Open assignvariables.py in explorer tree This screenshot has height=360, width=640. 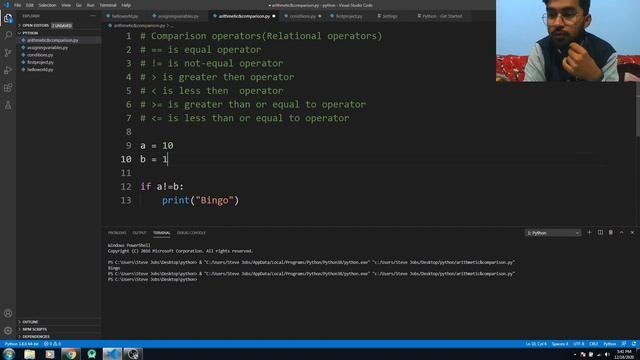tap(47, 48)
